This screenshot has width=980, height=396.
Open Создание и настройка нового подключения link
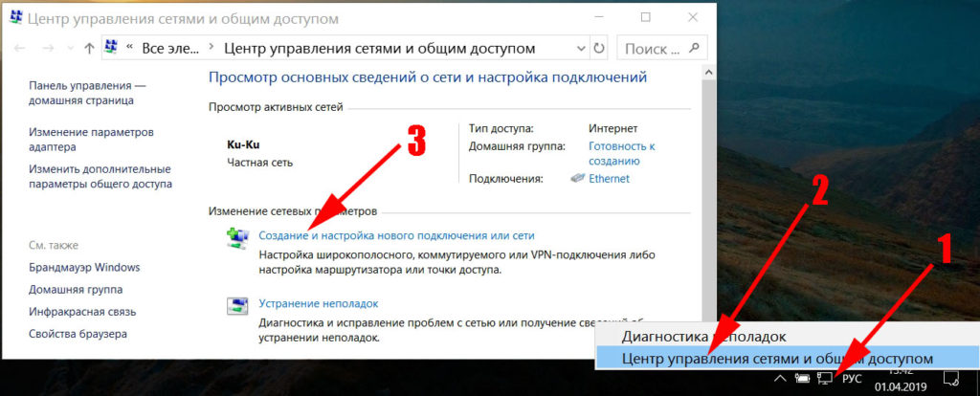[x=396, y=234]
